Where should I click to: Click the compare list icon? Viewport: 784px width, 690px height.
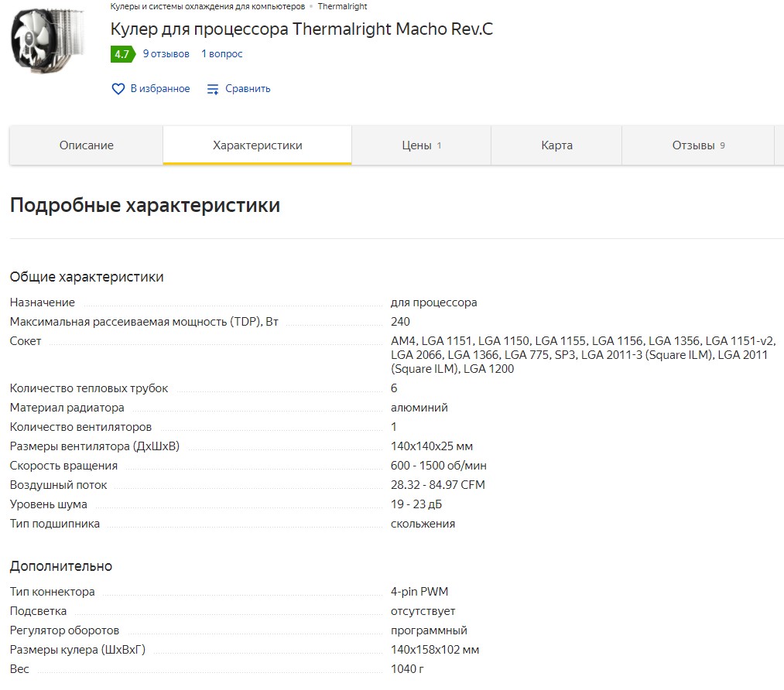[213, 89]
